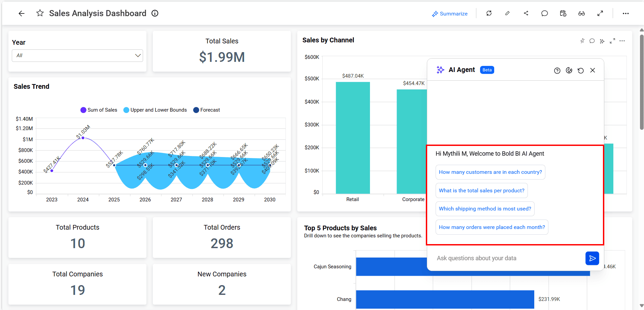This screenshot has width=644, height=310.
Task: Pin the Sales by Channel widget
Action: pos(582,41)
